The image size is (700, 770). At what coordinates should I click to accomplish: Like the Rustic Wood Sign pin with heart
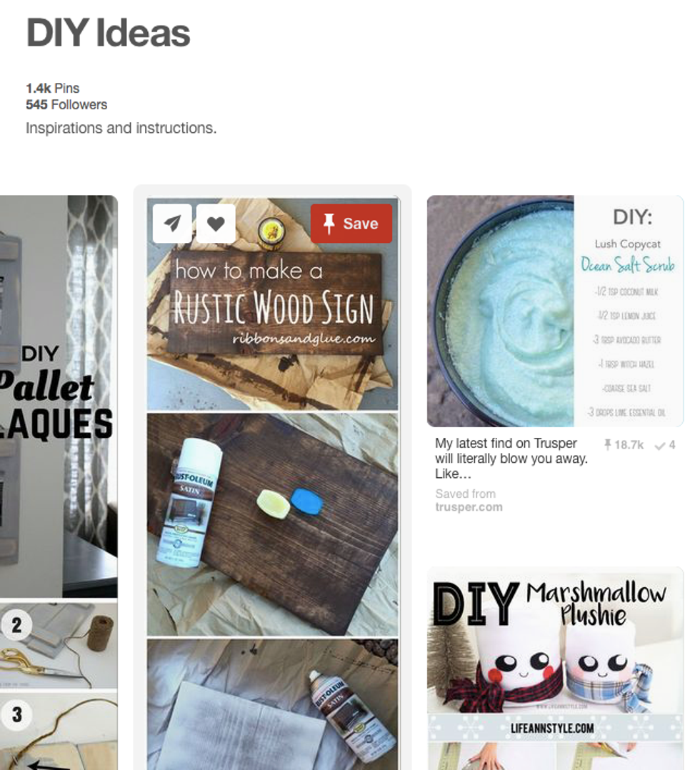tap(216, 224)
